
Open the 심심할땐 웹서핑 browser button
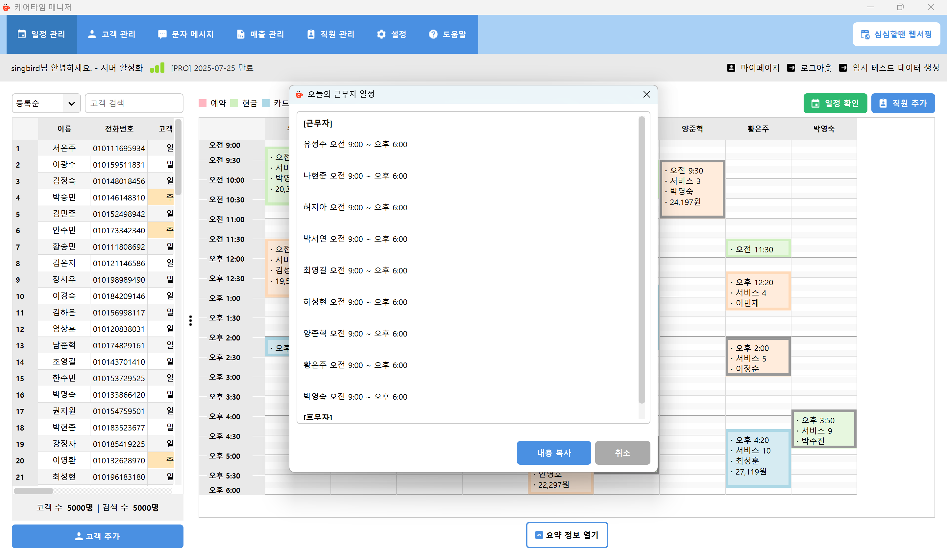[x=896, y=34]
